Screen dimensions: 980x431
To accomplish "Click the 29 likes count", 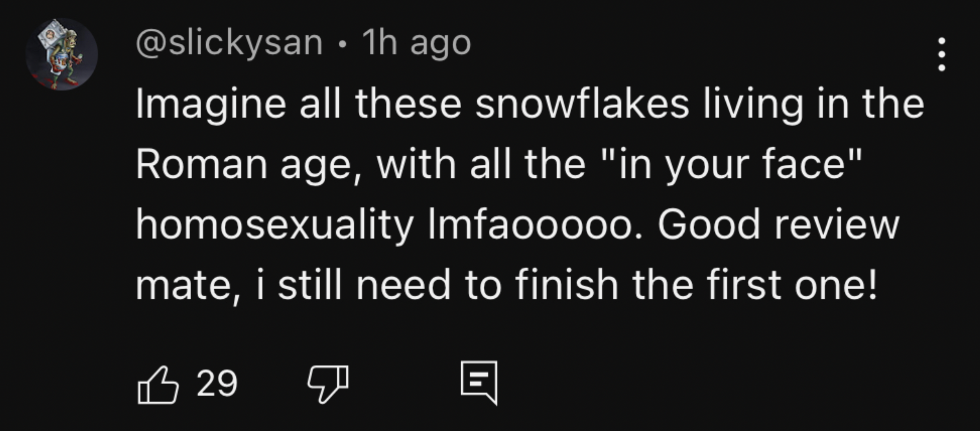I will point(217,383).
